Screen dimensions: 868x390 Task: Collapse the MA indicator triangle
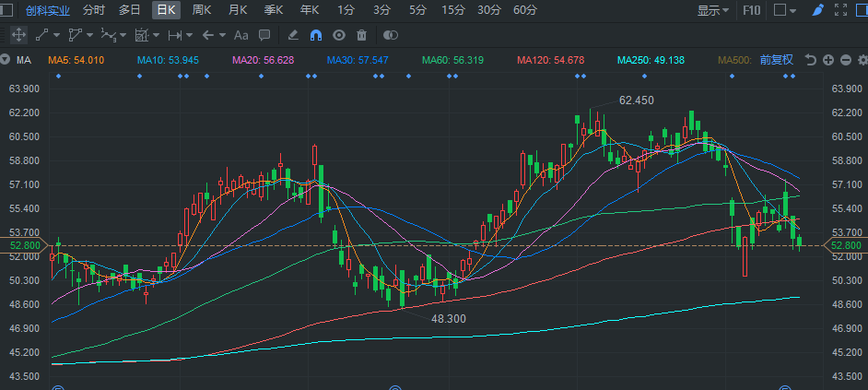(5, 60)
